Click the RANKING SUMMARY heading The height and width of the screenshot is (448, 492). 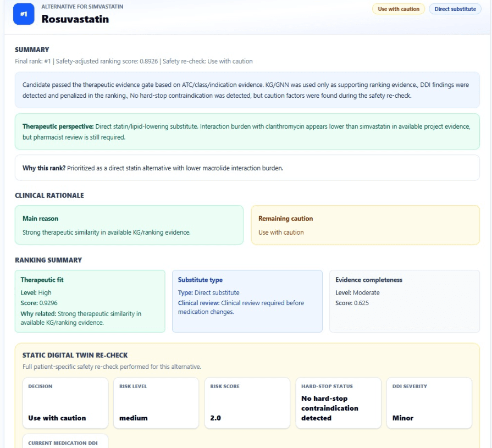(48, 260)
